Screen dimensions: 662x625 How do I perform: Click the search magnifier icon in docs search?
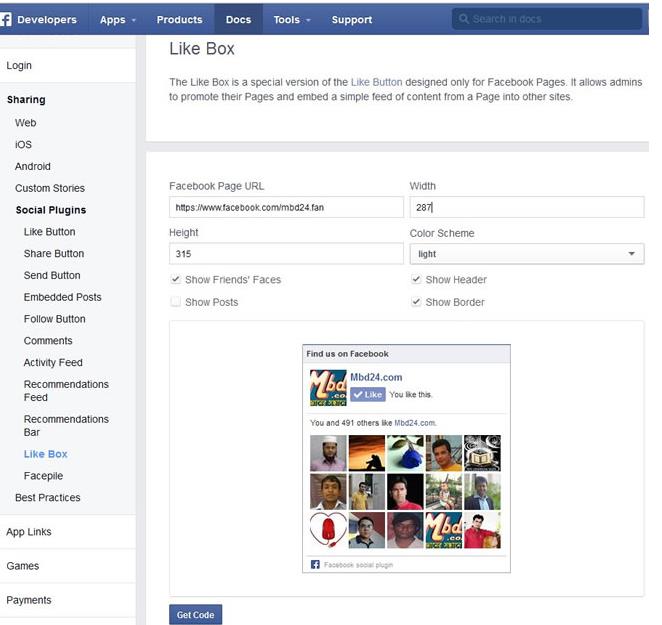464,19
